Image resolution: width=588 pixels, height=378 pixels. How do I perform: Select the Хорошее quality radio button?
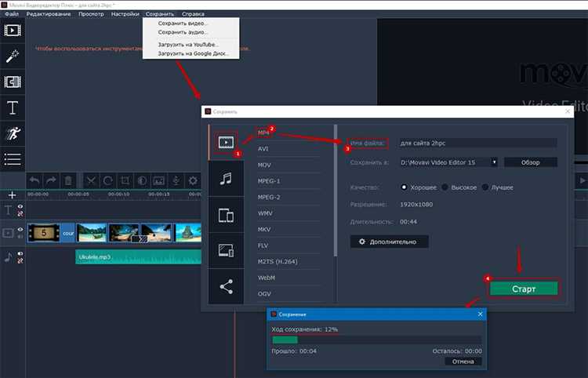(x=404, y=187)
